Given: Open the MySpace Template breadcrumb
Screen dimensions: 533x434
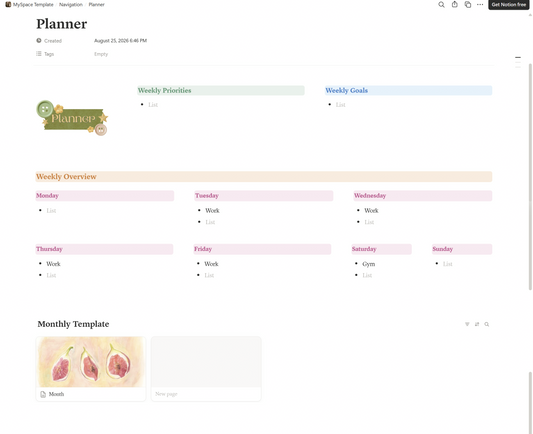Looking at the screenshot, I should [33, 4].
